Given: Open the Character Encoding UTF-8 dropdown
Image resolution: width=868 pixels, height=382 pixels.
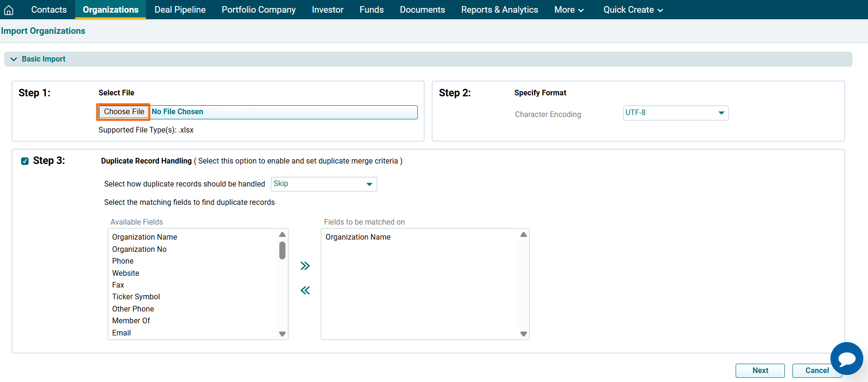Looking at the screenshot, I should (x=675, y=113).
